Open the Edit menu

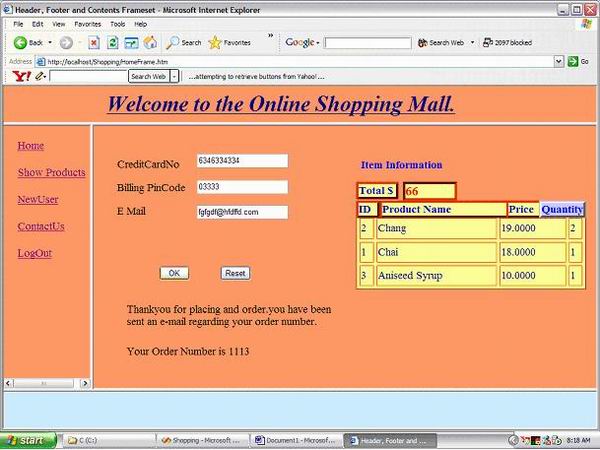38,24
